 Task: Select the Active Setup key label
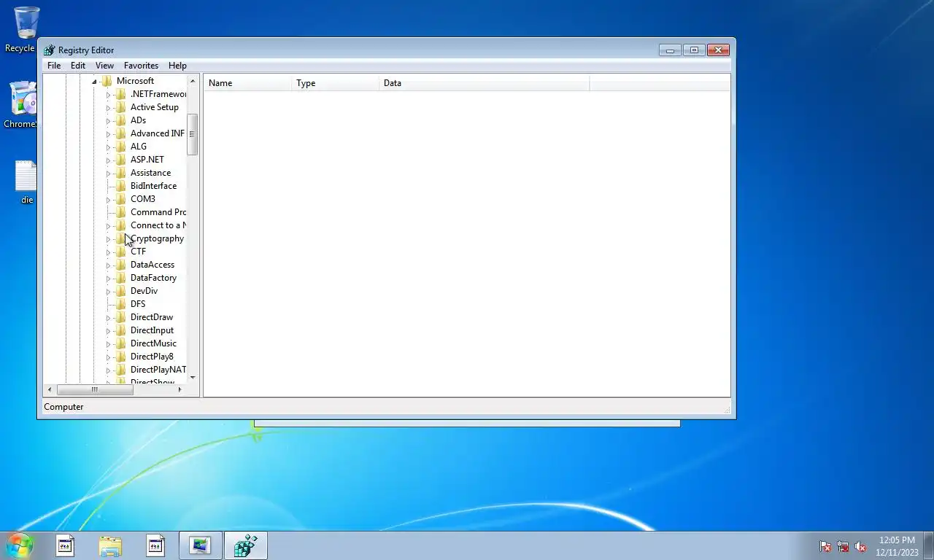coord(154,107)
